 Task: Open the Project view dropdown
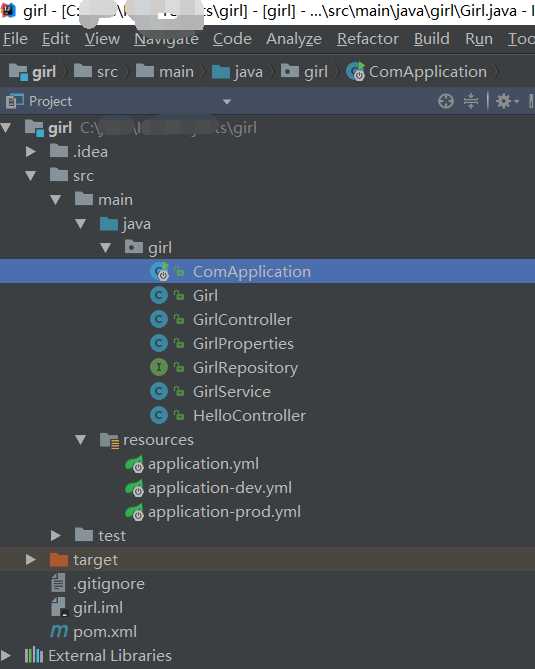227,102
